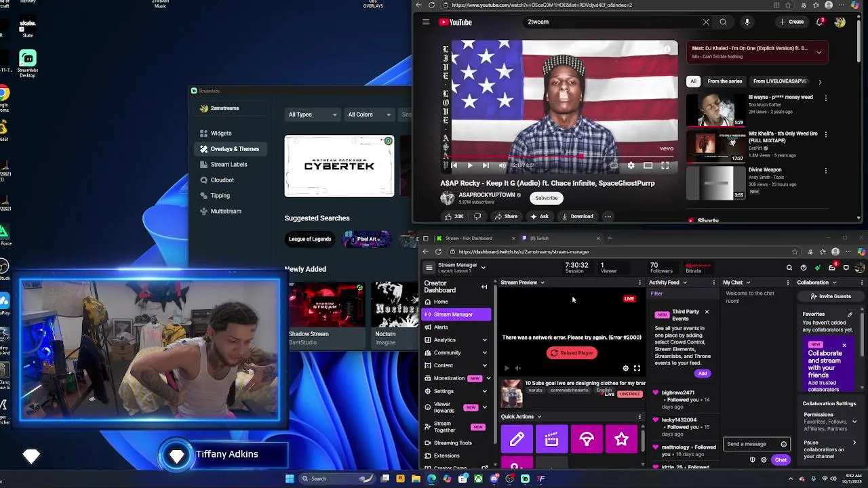
Task: Toggle YouTube subtitles CC button
Action: (614, 165)
